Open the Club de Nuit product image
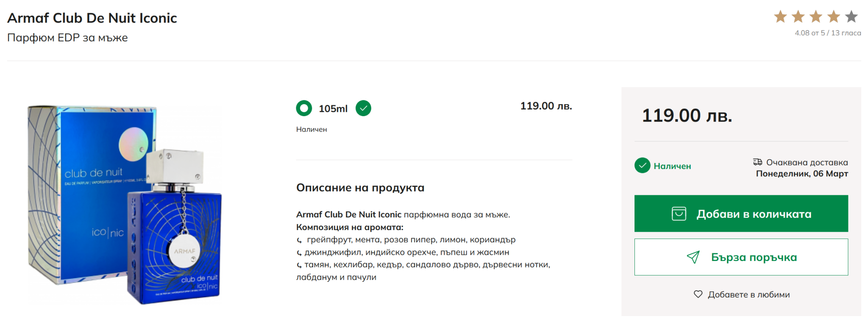Viewport: 868px width, 325px height. pos(125,205)
